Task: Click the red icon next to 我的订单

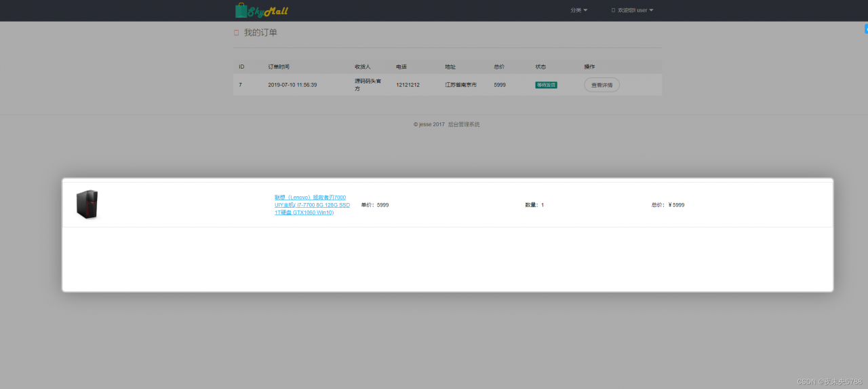Action: pos(236,33)
